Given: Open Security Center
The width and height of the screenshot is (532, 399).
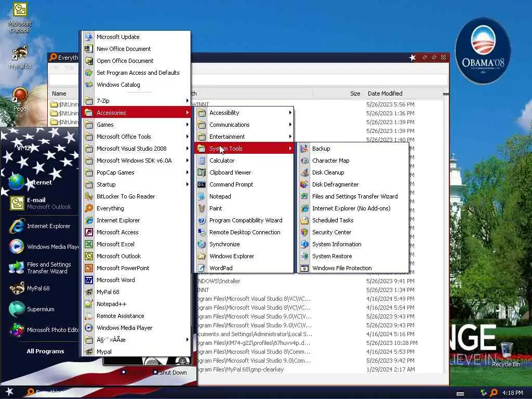Looking at the screenshot, I should (x=353, y=232).
